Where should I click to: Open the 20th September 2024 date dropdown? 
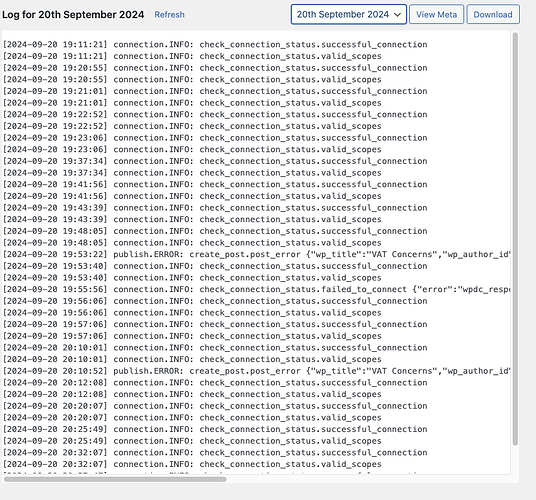coord(349,14)
